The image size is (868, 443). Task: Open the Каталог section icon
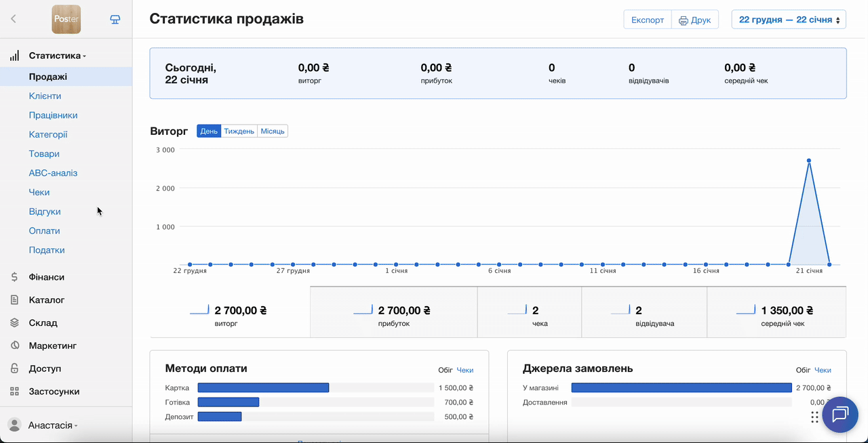pyautogui.click(x=14, y=300)
